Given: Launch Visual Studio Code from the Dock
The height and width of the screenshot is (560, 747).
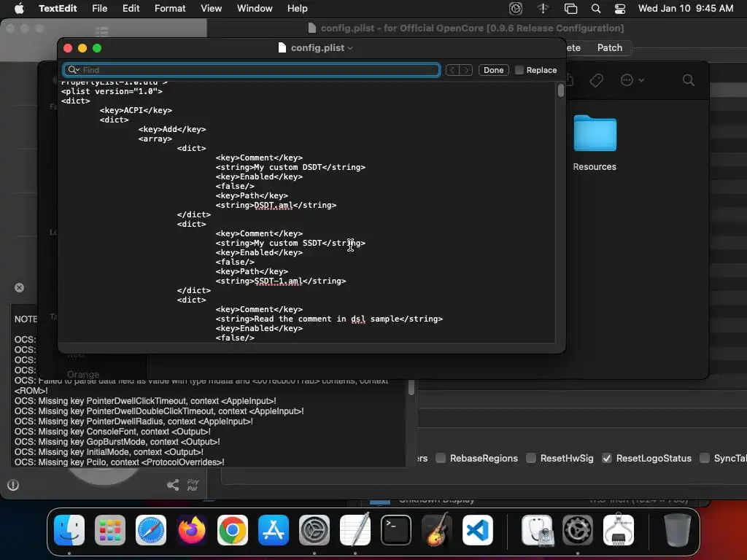Looking at the screenshot, I should [477, 530].
